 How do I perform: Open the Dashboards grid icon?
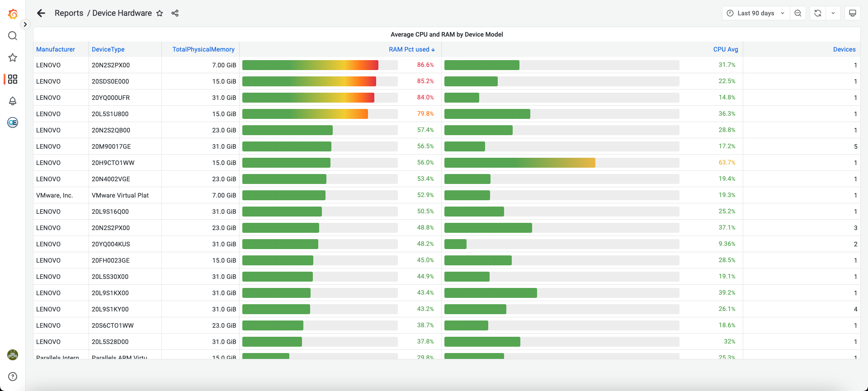point(13,79)
